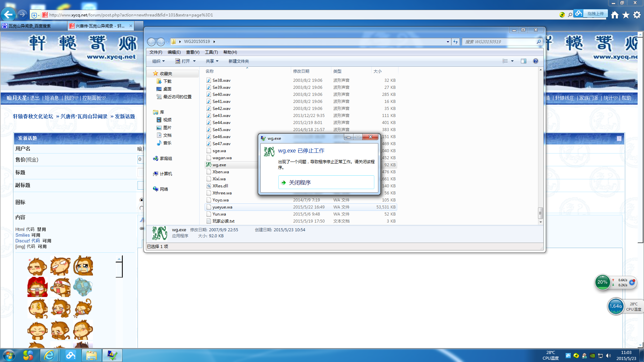644x362 pixels.
Task: Click the IE home icon
Action: point(614,15)
